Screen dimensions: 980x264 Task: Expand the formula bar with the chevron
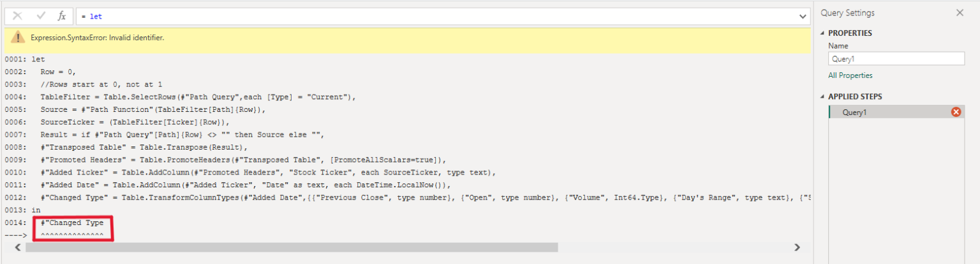(x=803, y=17)
